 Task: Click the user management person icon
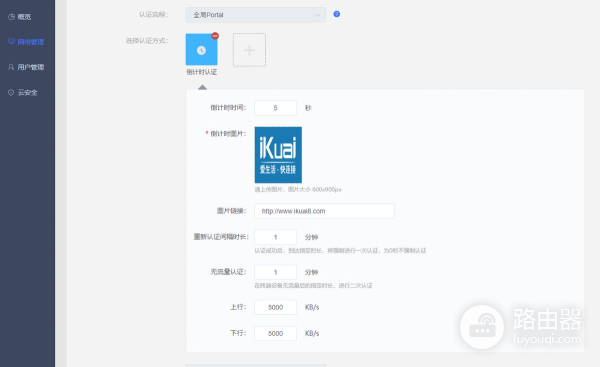[x=11, y=67]
